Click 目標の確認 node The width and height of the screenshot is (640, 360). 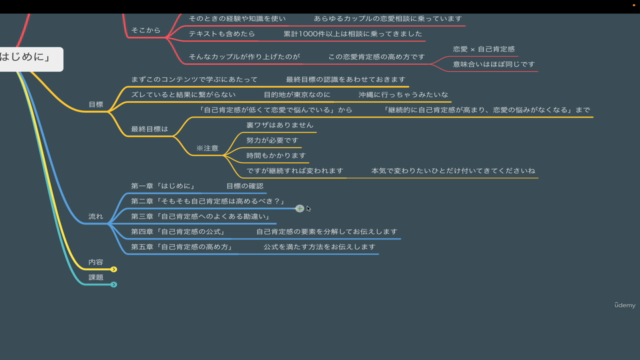click(x=245, y=186)
